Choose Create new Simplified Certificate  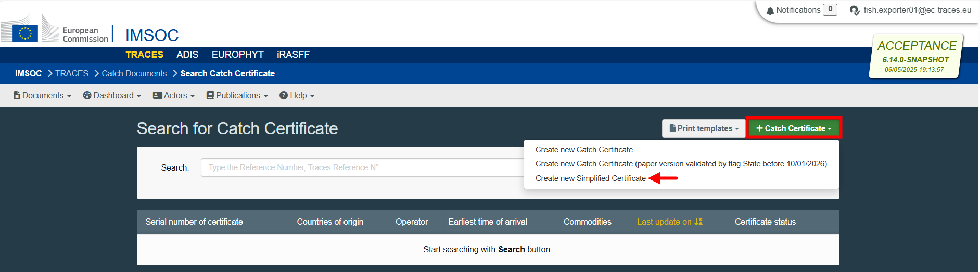point(590,178)
